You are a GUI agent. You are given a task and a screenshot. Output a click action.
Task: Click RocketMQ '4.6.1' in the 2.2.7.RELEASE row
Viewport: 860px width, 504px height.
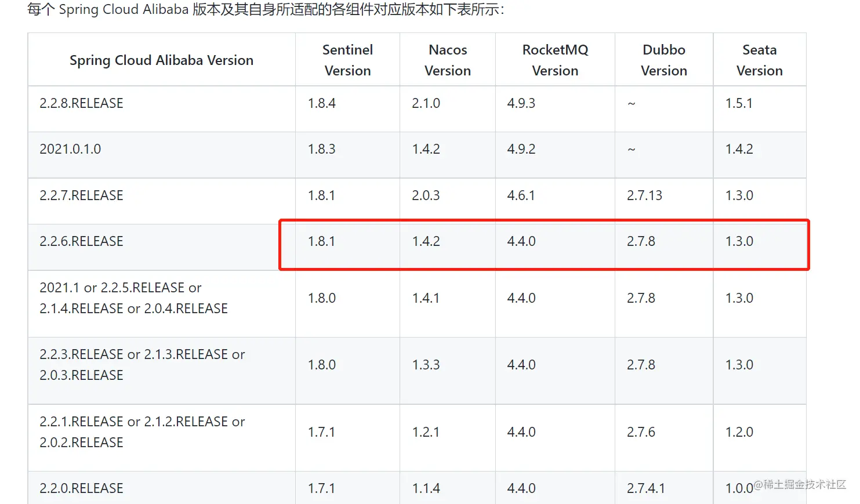coord(521,195)
